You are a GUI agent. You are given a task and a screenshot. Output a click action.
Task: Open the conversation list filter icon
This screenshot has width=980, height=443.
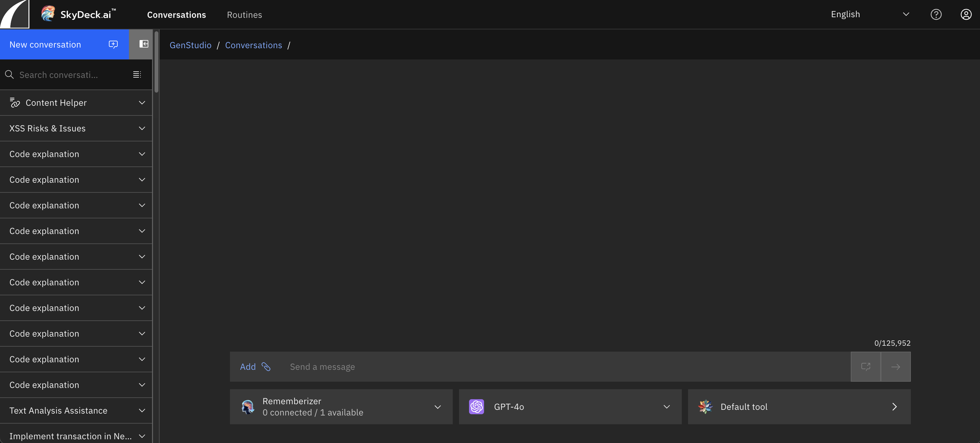tap(137, 74)
